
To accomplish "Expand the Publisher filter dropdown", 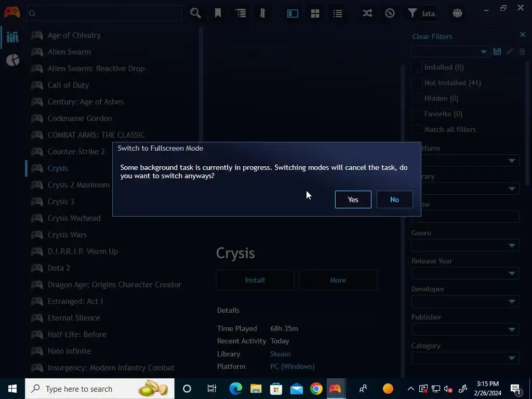I will coord(465,329).
